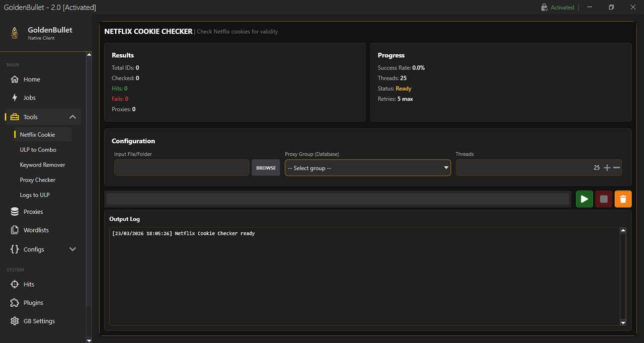Click the NETFLIX COOKIE CHECKER page title
This screenshot has height=343, width=644.
pos(148,31)
